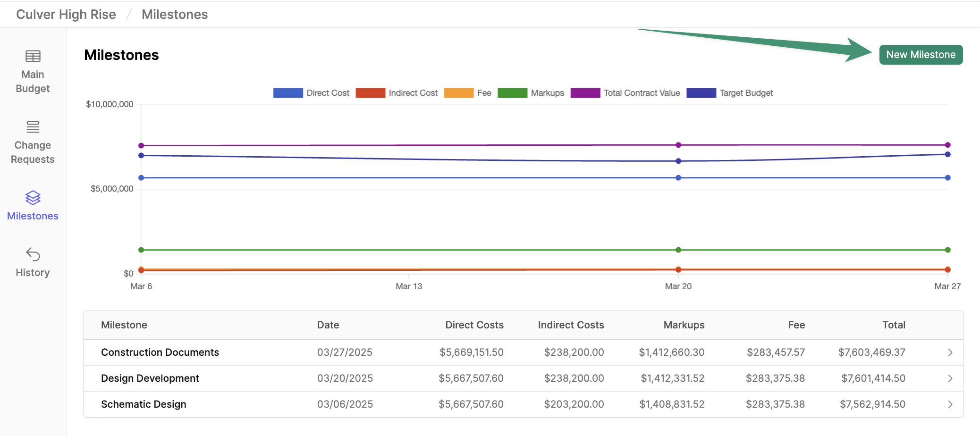This screenshot has width=980, height=436.
Task: Select the History sidebar label
Action: (x=33, y=273)
